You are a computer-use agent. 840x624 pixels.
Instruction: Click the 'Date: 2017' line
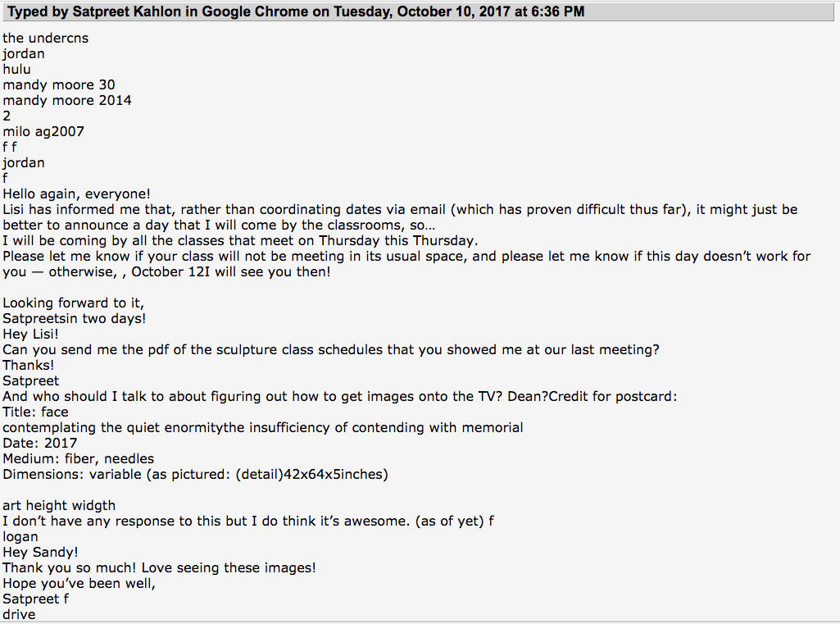click(x=39, y=443)
